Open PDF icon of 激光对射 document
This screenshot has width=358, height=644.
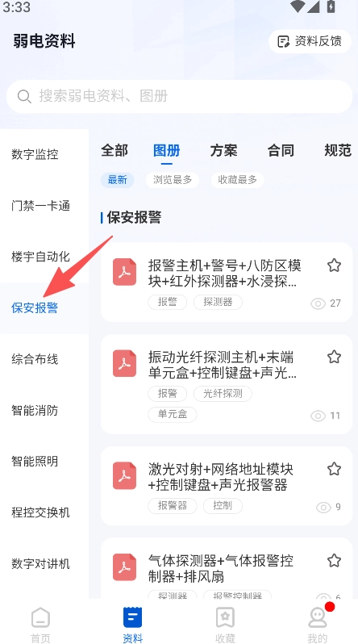124,475
